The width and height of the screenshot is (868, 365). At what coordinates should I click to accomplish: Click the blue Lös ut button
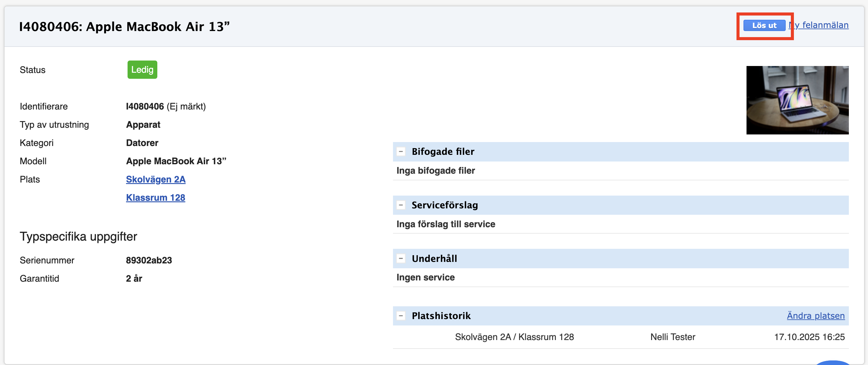coord(764,25)
